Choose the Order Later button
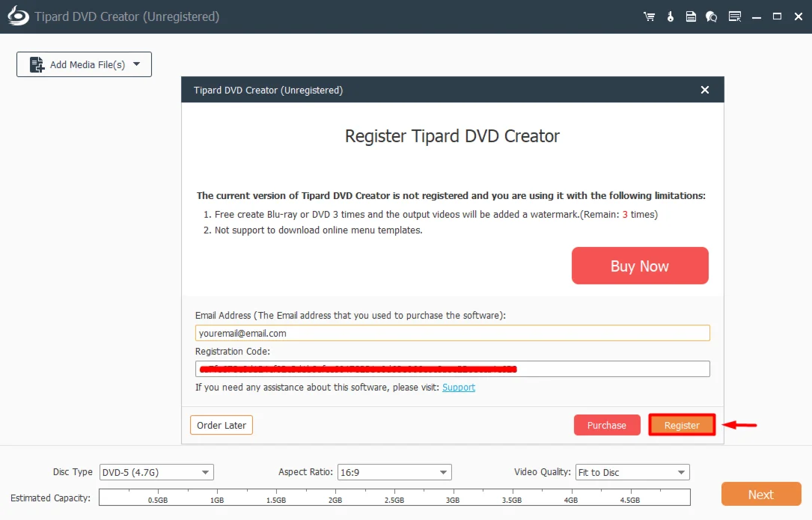This screenshot has height=520, width=812. 222,425
